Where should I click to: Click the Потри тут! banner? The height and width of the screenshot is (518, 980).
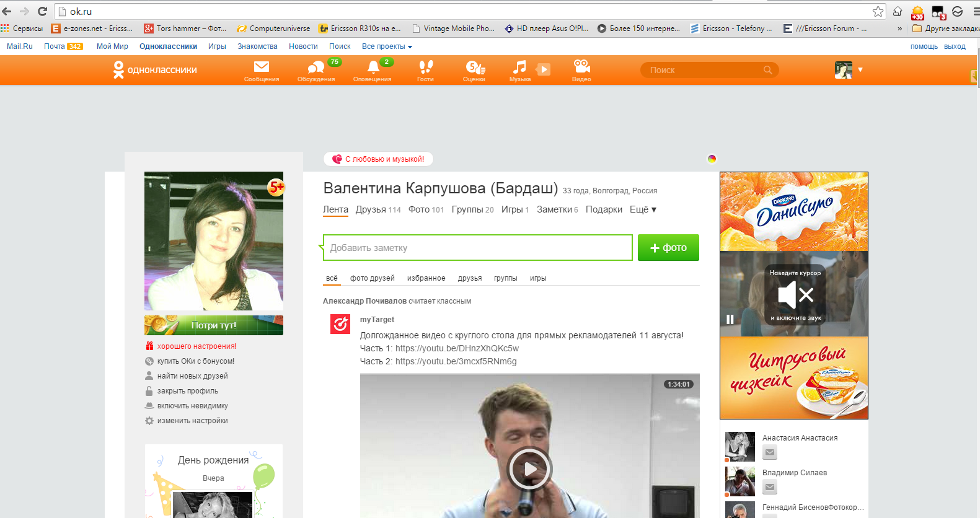[x=214, y=325]
